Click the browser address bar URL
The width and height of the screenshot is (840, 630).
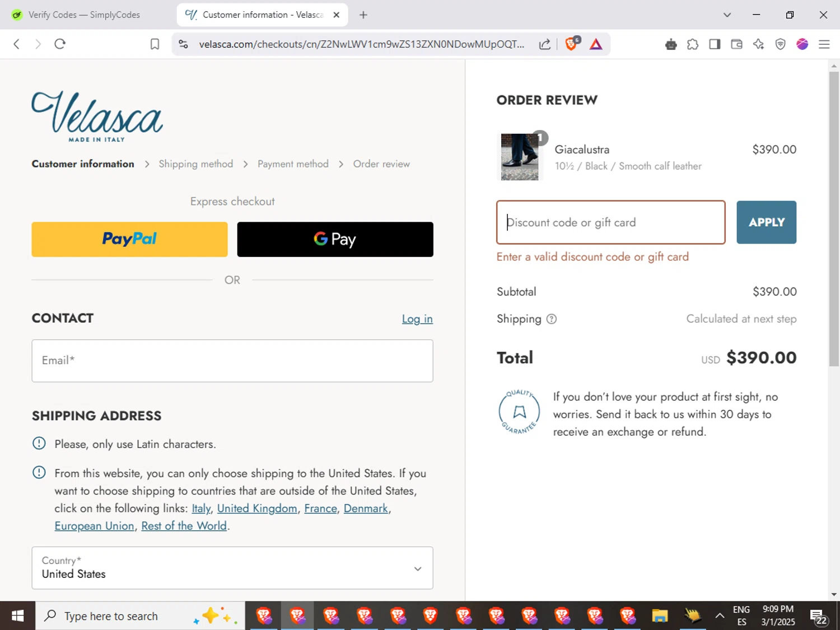(361, 44)
